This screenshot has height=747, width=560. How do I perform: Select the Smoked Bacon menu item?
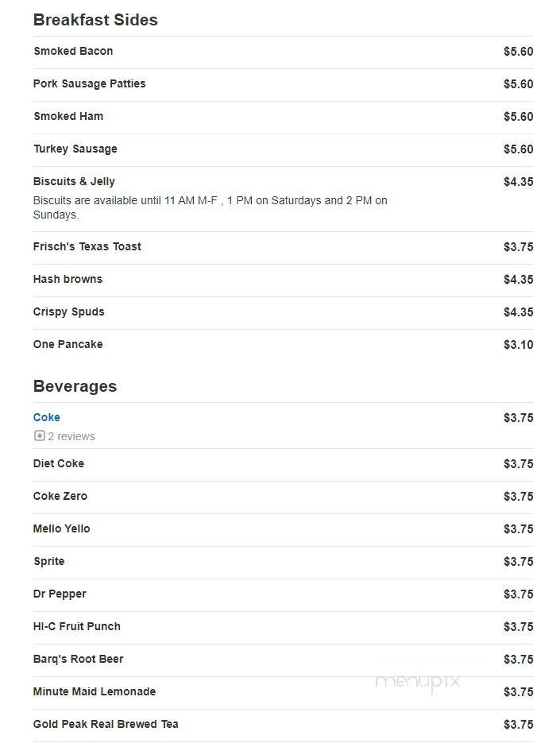[x=73, y=51]
